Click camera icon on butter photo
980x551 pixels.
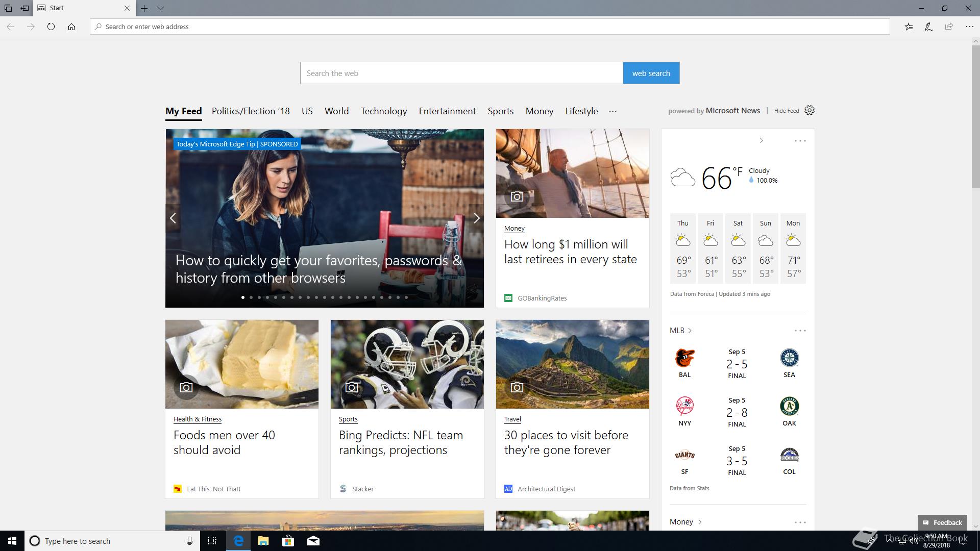click(x=186, y=387)
